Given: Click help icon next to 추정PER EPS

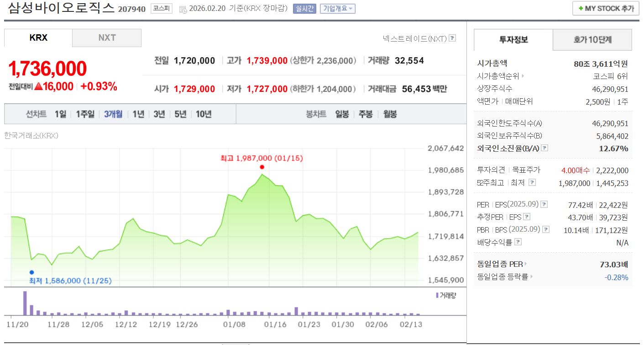Looking at the screenshot, I should coord(527,217).
